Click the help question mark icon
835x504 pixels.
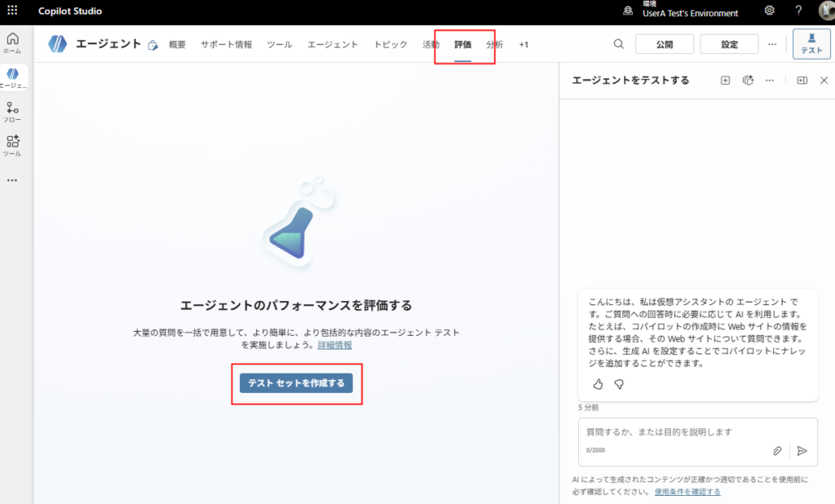coord(798,11)
